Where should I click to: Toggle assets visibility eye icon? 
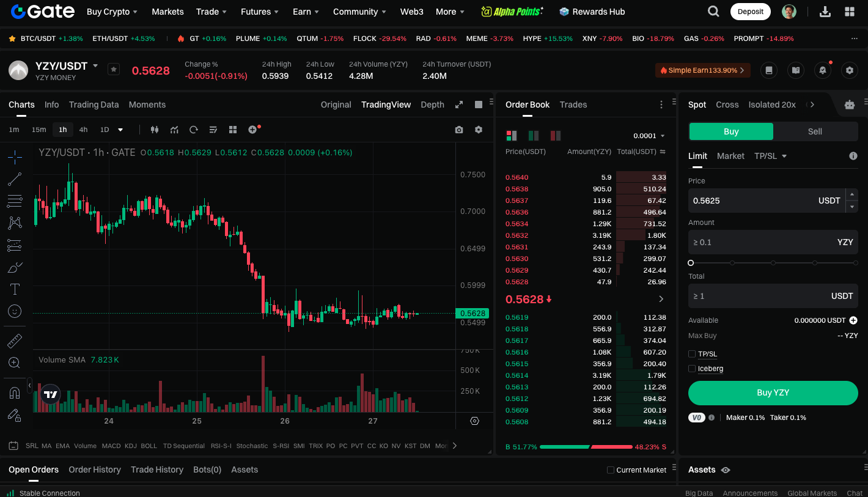pyautogui.click(x=726, y=470)
